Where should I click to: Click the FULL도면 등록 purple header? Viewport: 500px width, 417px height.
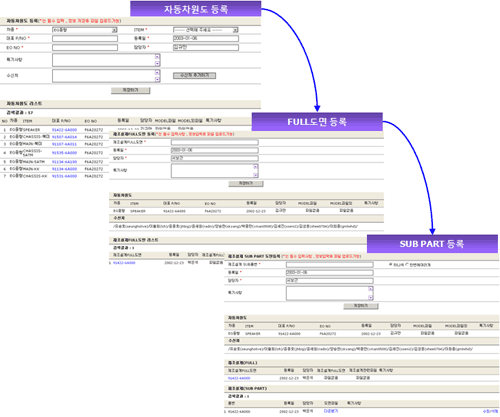tap(317, 122)
